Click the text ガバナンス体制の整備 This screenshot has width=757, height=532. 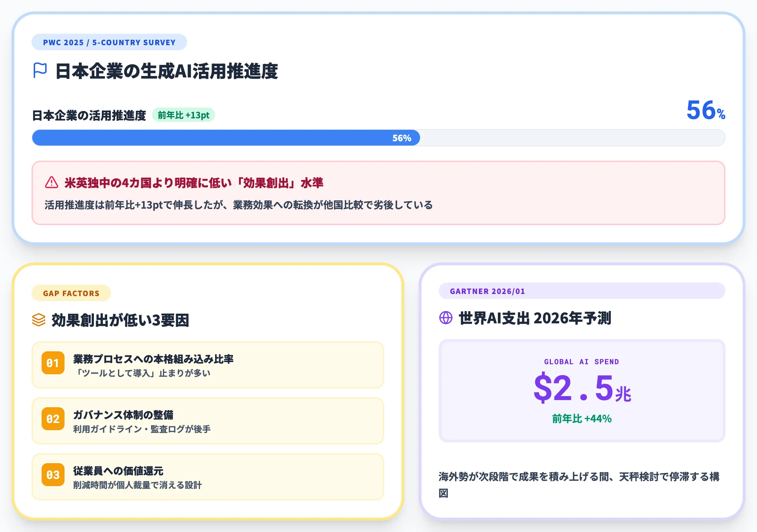click(x=123, y=415)
